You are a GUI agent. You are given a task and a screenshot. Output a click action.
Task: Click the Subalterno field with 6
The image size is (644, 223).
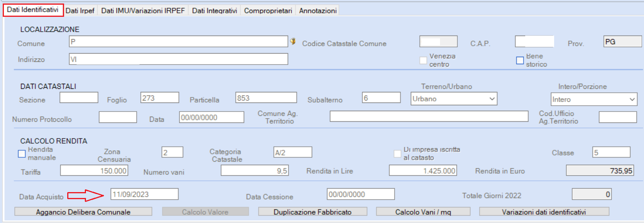click(381, 98)
